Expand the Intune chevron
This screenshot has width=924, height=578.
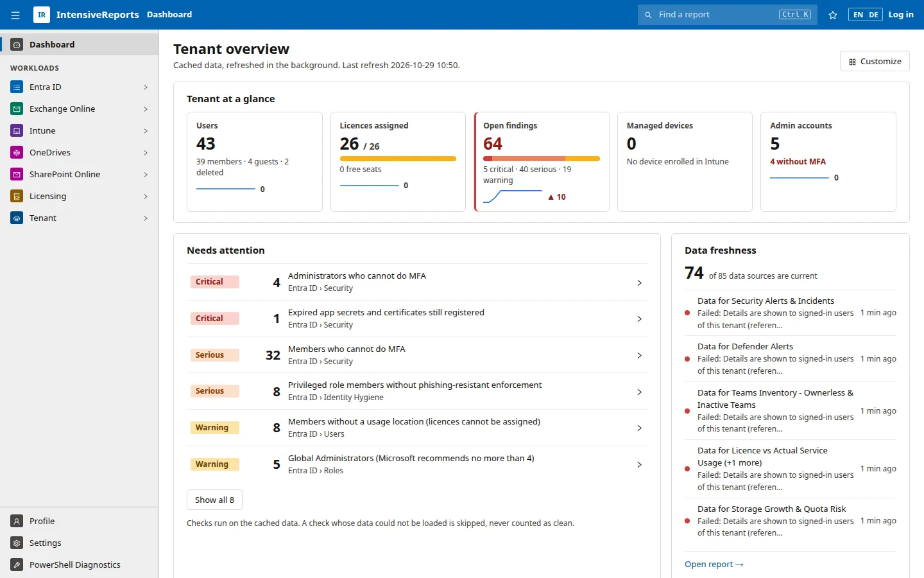[x=146, y=131]
